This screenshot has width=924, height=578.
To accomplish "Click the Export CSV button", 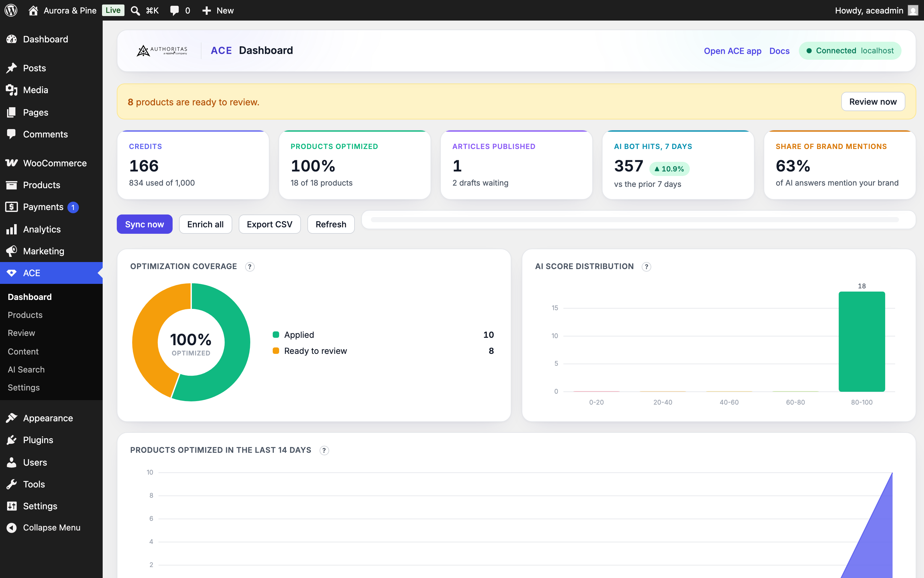I will click(269, 224).
